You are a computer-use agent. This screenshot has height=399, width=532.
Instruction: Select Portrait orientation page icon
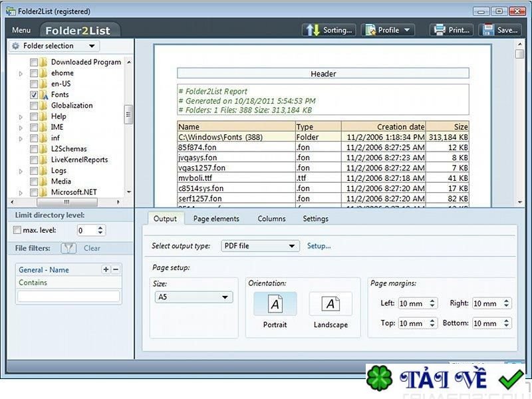coord(275,305)
